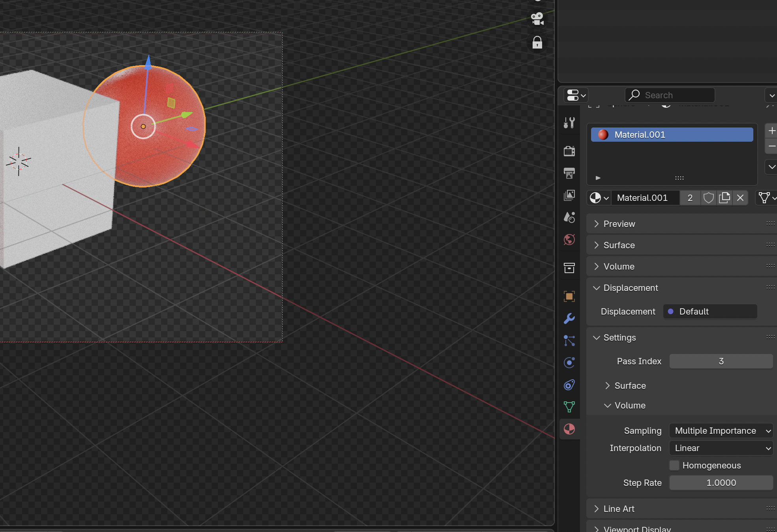The image size is (777, 532).
Task: Open the Tool properties tab
Action: [569, 123]
